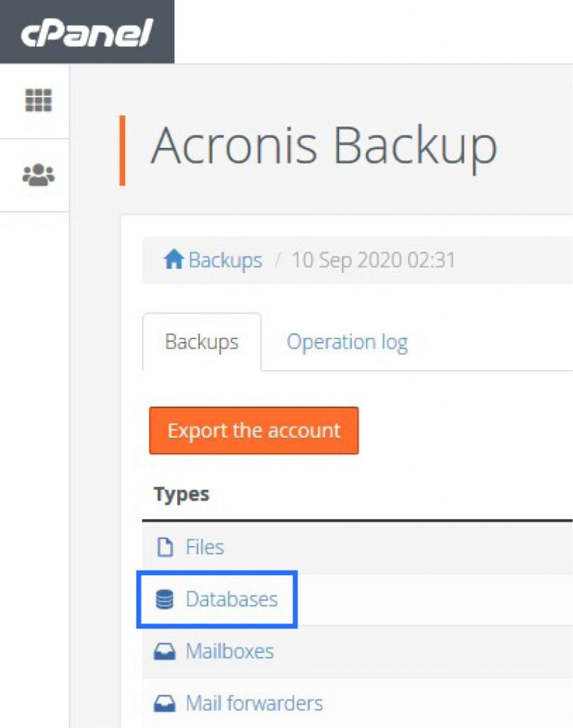Expand the Files backup type
Viewport: 573px width, 728px height.
205,546
